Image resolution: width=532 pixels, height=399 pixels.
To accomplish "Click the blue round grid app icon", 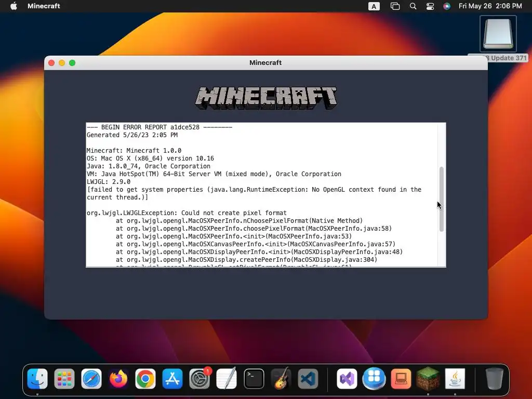I will coord(374,379).
